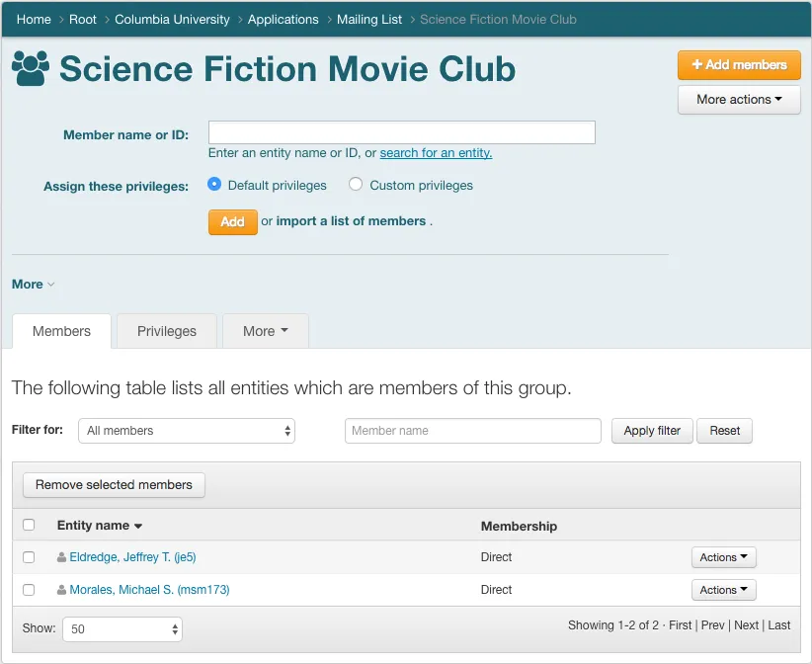Open the Morales, Michael S. (msm173) link

point(150,590)
